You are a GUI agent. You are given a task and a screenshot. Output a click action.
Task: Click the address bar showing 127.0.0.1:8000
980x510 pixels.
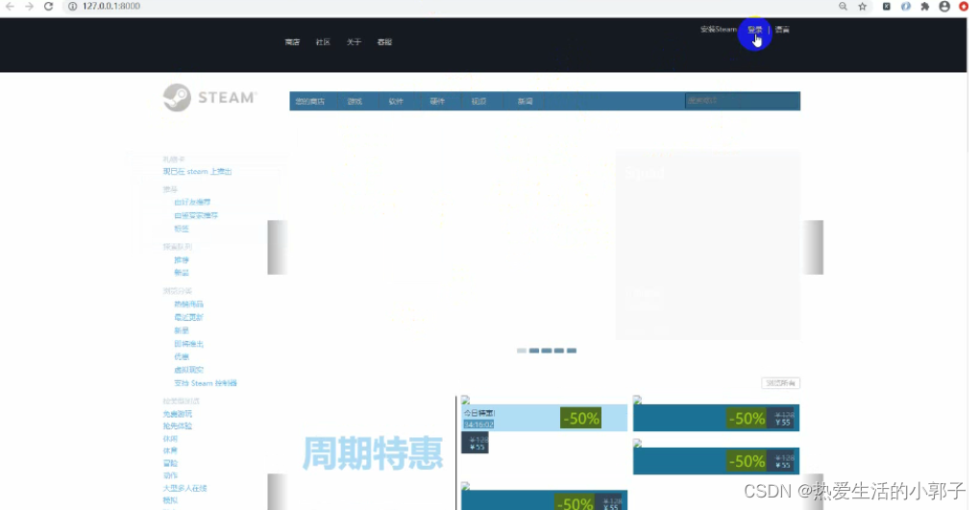[111, 7]
